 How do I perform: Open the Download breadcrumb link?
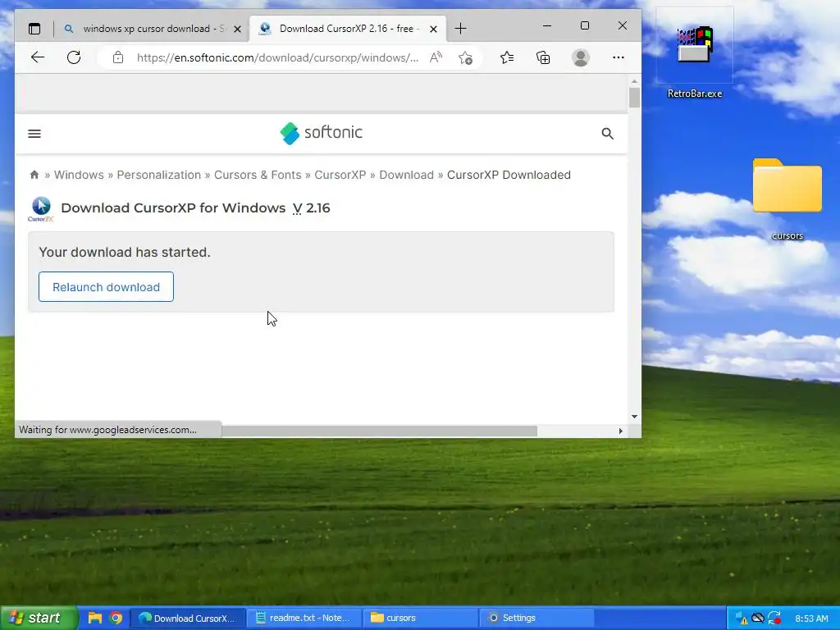point(407,175)
